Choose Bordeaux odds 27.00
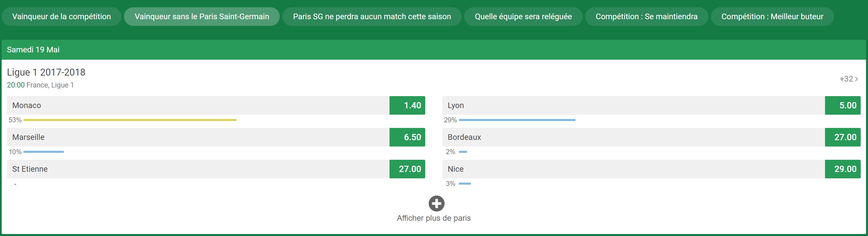 (x=843, y=137)
